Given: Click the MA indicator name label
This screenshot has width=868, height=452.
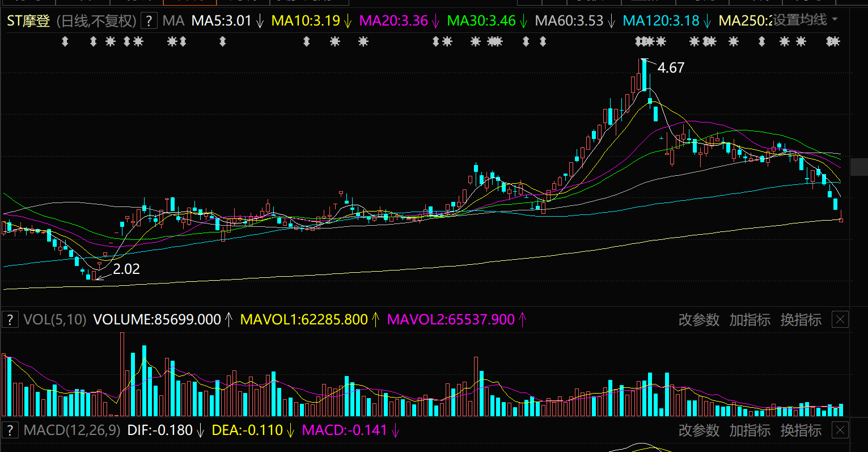Looking at the screenshot, I should [x=173, y=21].
